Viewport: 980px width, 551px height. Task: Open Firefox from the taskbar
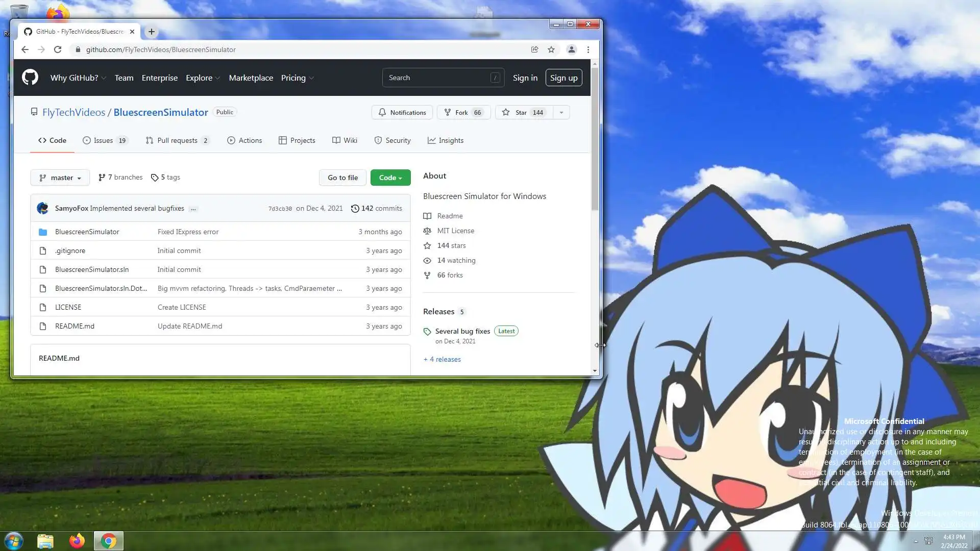(x=77, y=541)
